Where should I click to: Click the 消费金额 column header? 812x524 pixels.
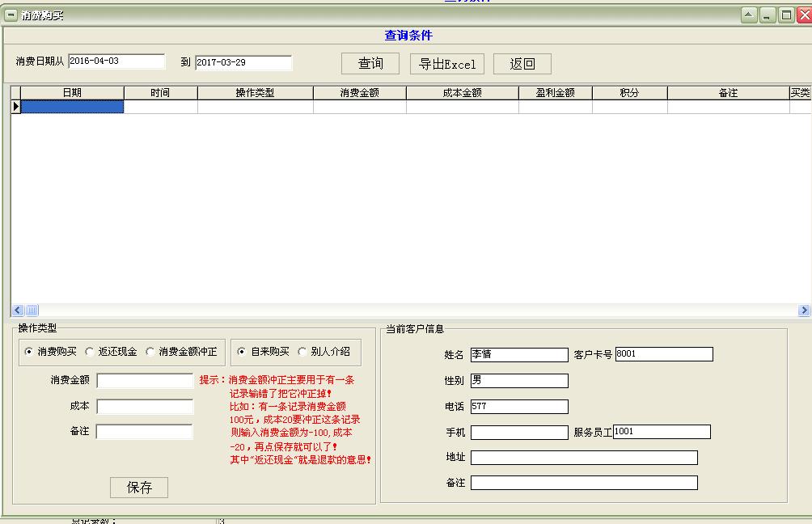(x=359, y=93)
